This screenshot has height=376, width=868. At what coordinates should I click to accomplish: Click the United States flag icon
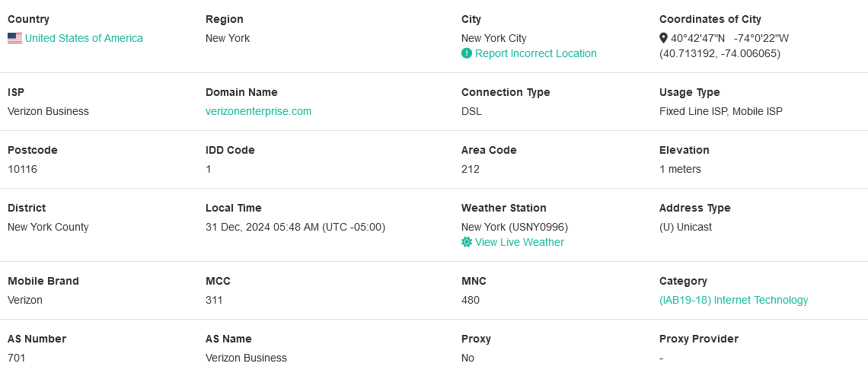14,38
